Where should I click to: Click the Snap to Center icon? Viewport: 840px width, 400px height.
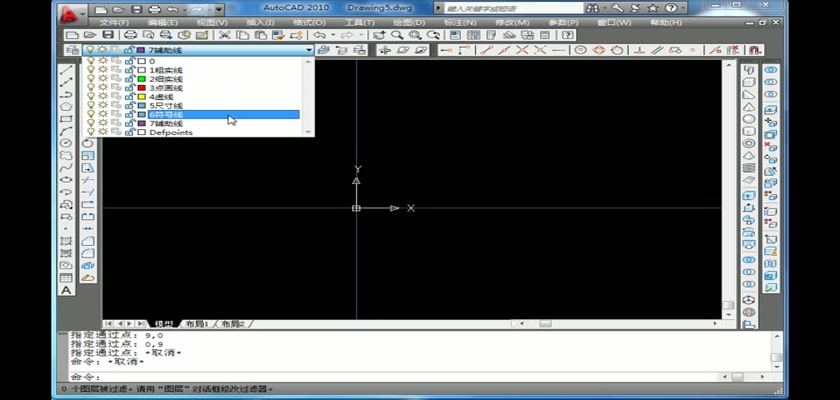581,50
